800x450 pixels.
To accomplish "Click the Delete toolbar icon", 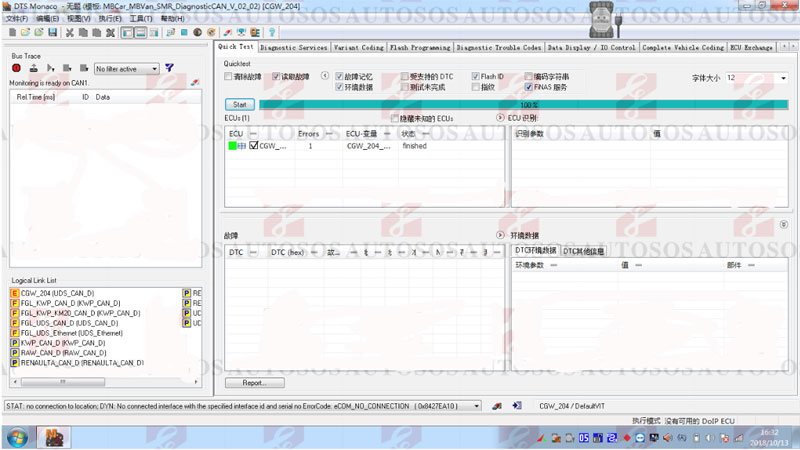I will tap(110, 33).
